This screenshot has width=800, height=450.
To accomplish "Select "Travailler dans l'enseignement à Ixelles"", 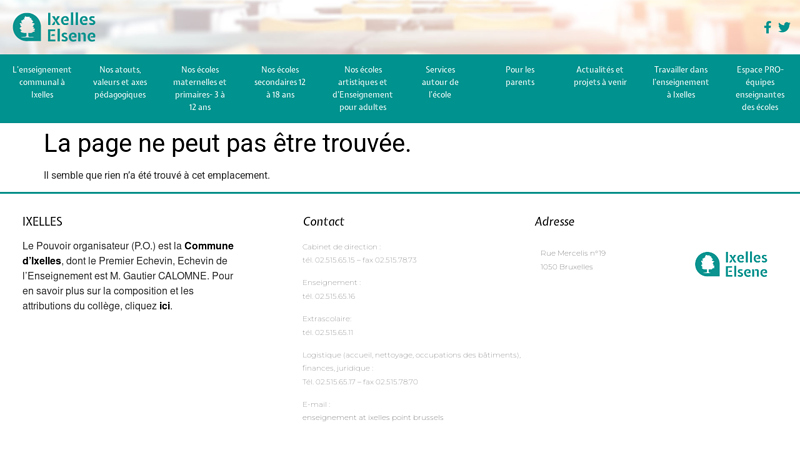I will point(680,82).
